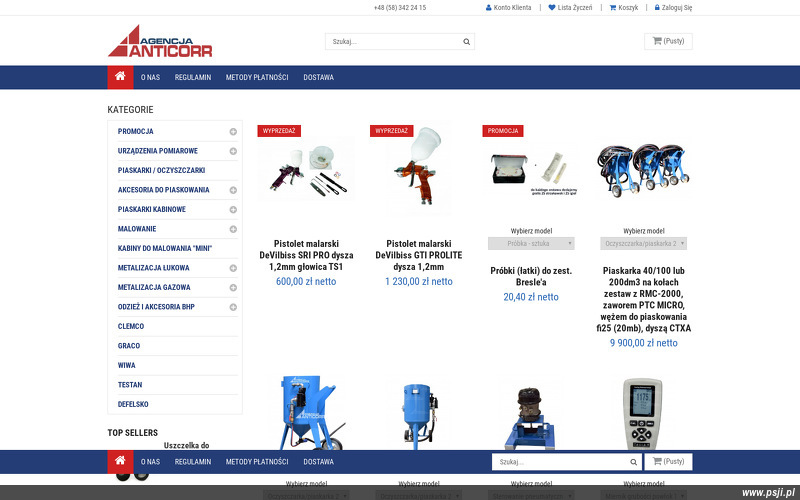Expand the PROMOCJA category plus icon
The height and width of the screenshot is (500, 800).
(x=233, y=132)
